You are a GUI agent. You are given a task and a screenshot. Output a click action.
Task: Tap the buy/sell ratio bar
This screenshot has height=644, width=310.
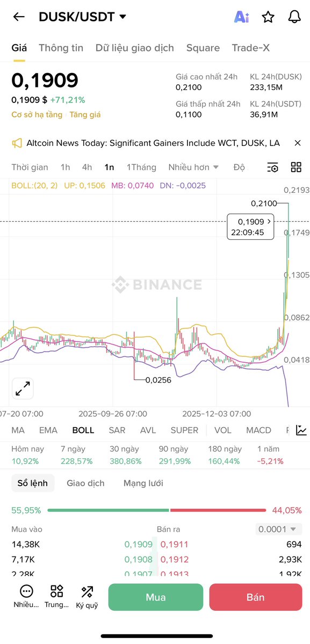157,510
